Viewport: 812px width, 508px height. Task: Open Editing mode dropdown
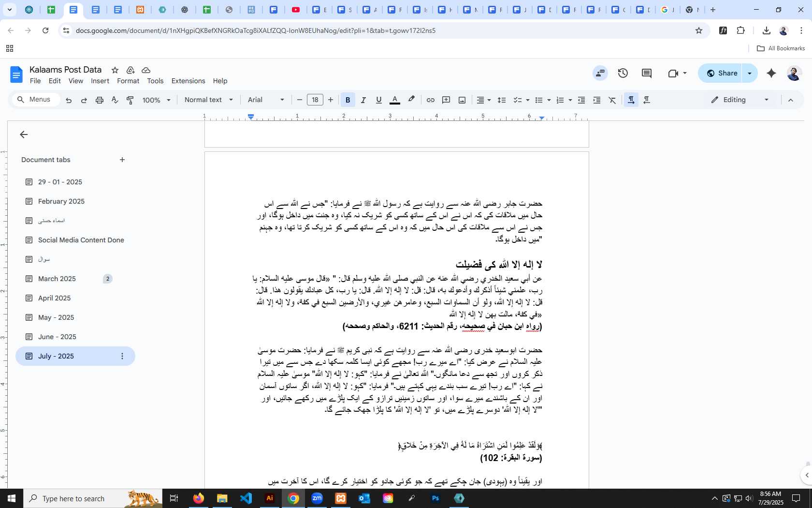[x=740, y=100]
